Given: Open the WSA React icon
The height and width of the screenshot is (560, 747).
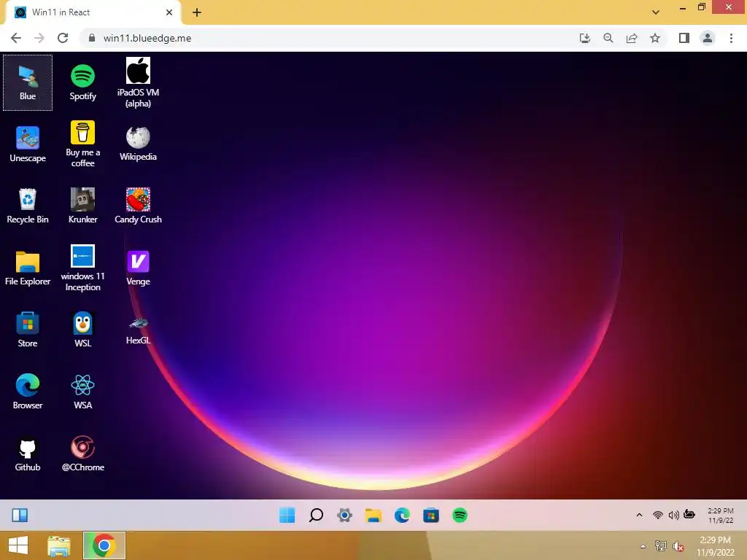Looking at the screenshot, I should coord(83,392).
